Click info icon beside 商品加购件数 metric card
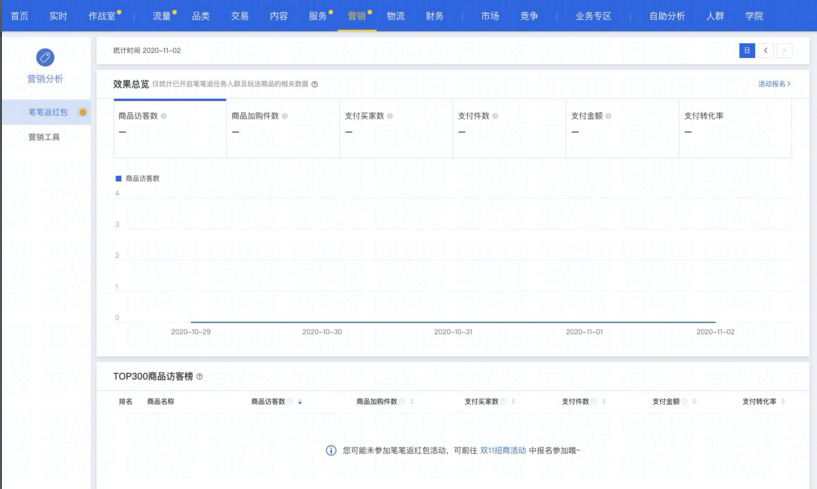This screenshot has height=489, width=817. click(284, 116)
